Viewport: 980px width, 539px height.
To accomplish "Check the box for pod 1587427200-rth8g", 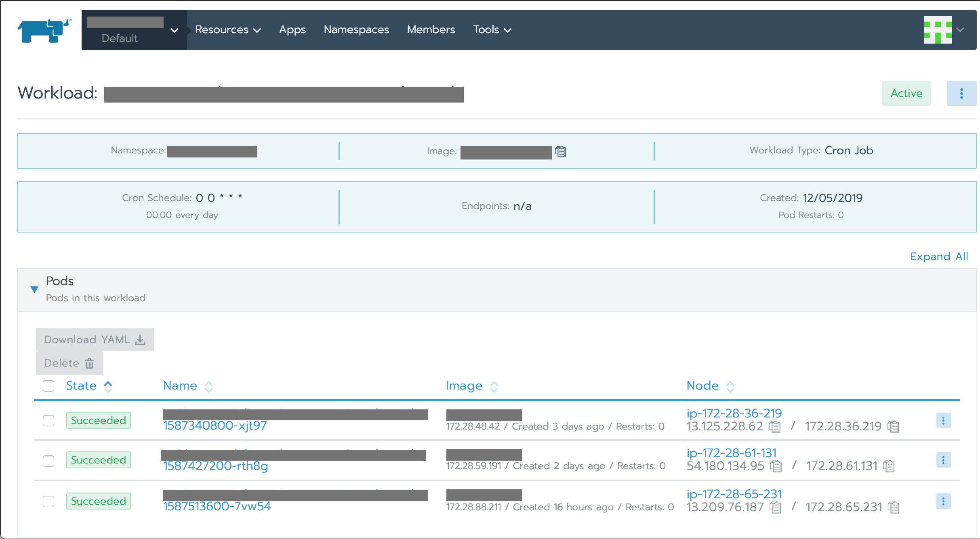I will pyautogui.click(x=48, y=461).
